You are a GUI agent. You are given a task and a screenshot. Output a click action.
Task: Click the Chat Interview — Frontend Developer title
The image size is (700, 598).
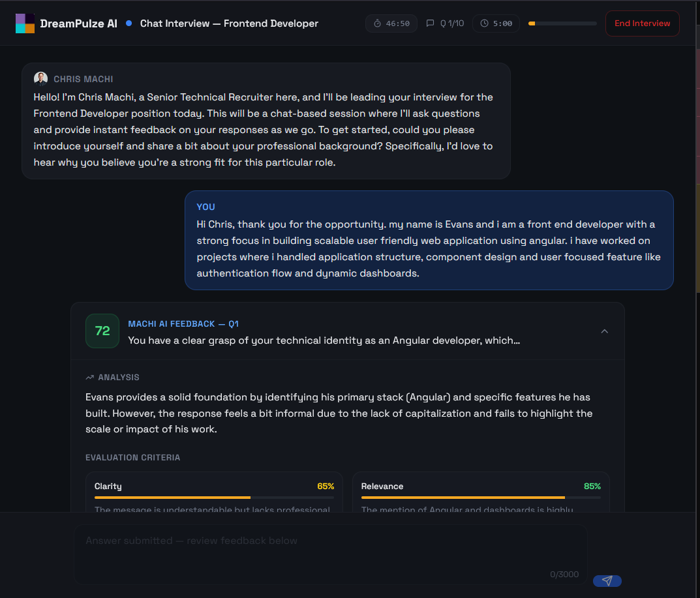click(x=229, y=23)
